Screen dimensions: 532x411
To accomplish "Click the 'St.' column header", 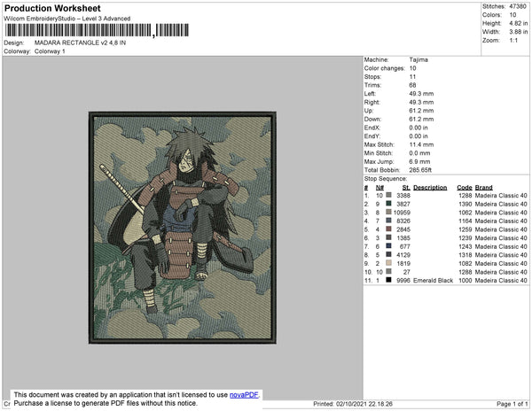I will (x=406, y=188).
